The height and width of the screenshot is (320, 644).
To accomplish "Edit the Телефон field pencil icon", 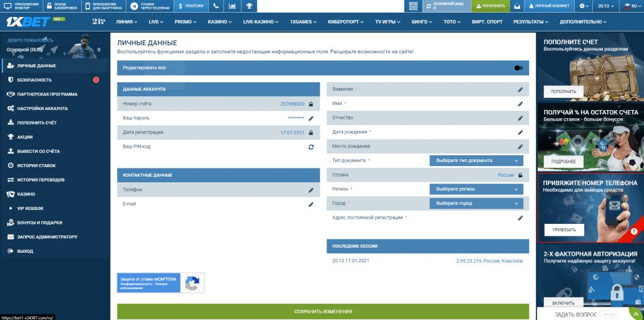I will pyautogui.click(x=311, y=190).
